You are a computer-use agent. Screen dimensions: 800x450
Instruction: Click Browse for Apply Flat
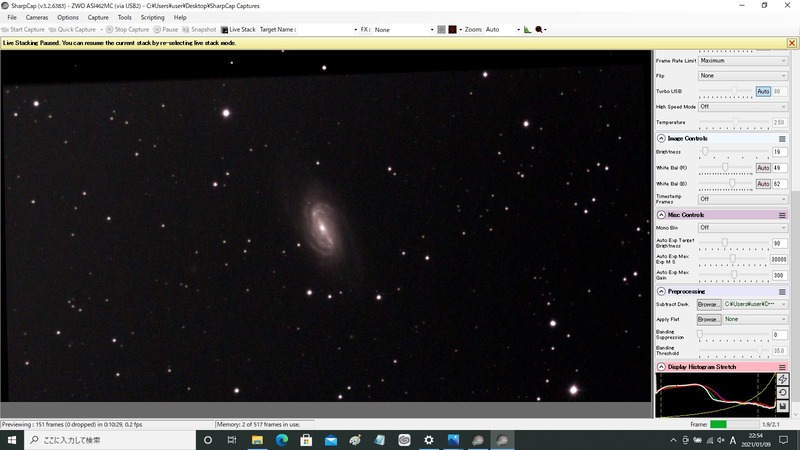pyautogui.click(x=709, y=320)
